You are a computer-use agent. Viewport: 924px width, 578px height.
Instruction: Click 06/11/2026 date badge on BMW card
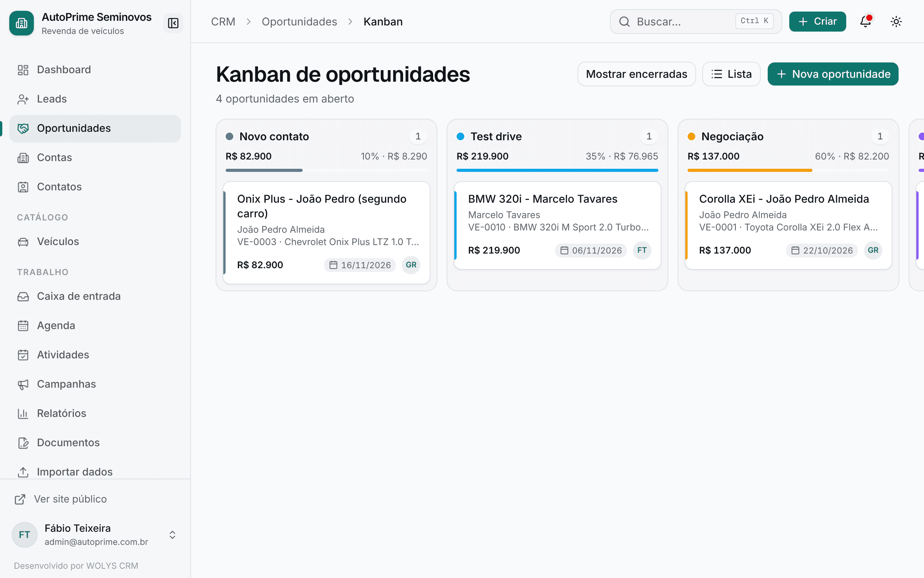point(591,250)
